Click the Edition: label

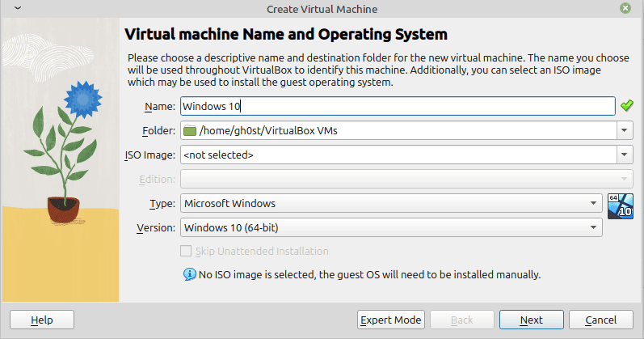[x=158, y=180]
